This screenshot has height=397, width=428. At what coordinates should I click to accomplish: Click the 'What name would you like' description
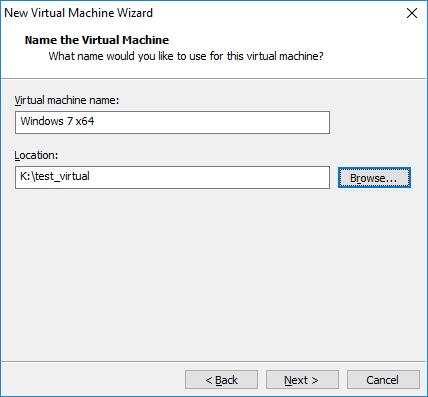coord(186,56)
